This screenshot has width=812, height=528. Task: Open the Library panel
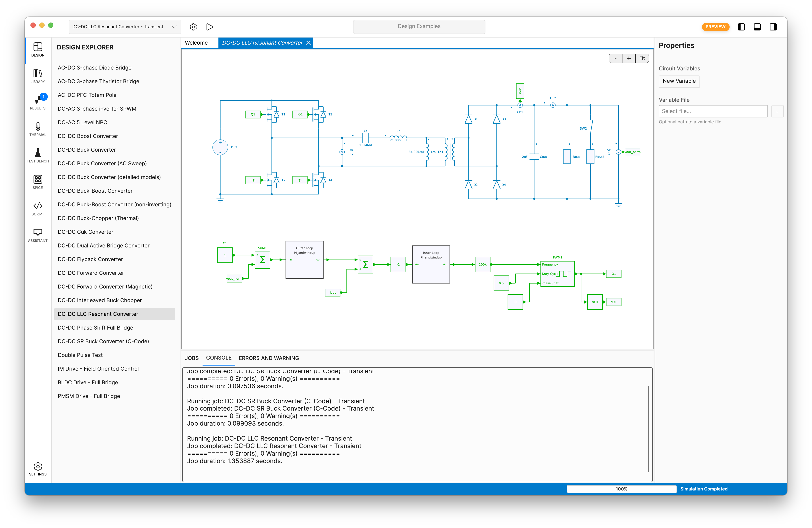38,75
